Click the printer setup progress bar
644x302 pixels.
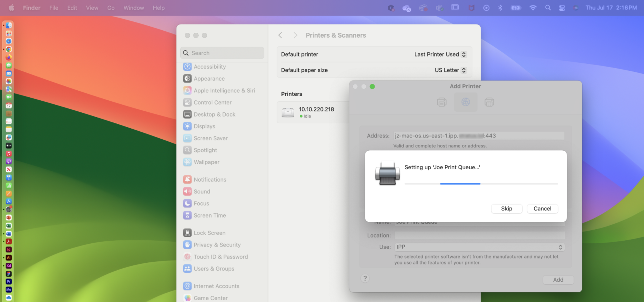coord(481,184)
